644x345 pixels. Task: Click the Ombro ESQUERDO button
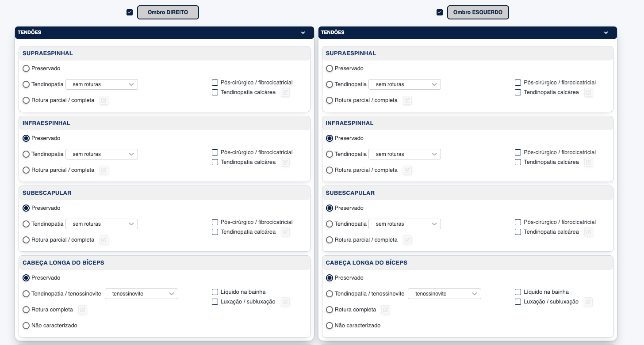coord(478,12)
